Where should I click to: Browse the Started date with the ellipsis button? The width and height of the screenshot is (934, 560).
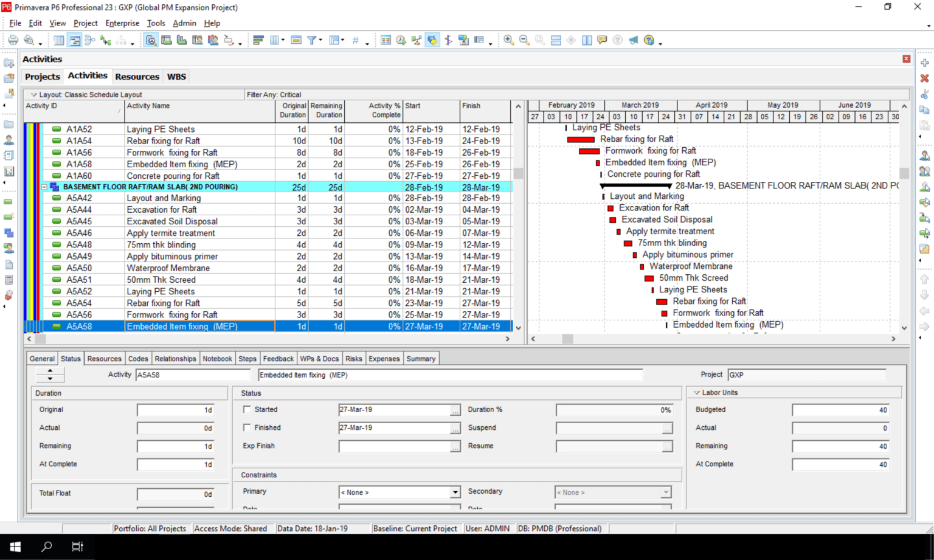click(x=455, y=409)
